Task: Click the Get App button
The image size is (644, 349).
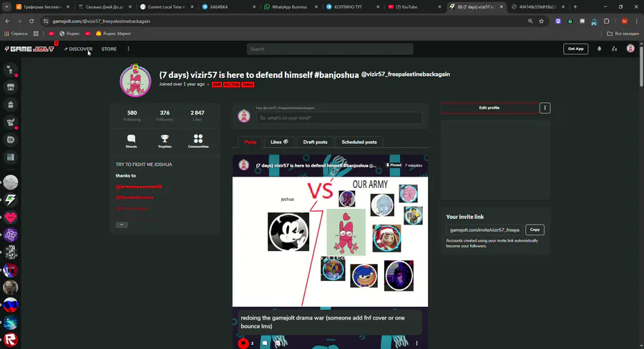Action: click(575, 49)
